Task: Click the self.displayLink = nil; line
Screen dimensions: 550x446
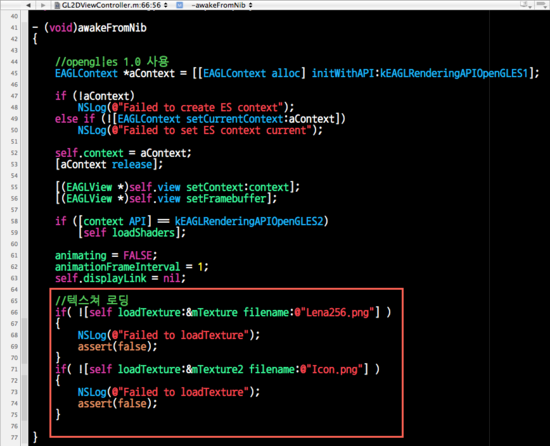Action: click(x=120, y=278)
